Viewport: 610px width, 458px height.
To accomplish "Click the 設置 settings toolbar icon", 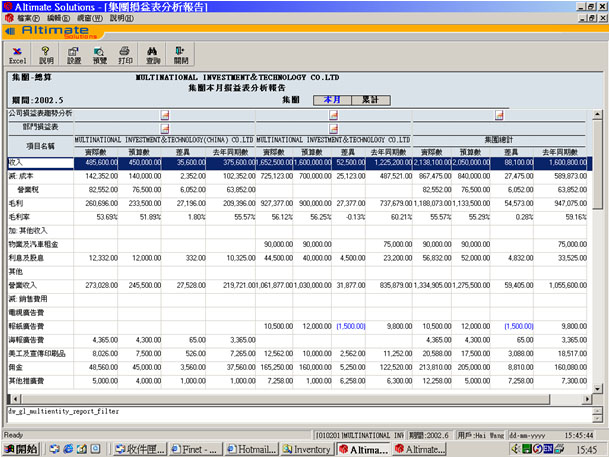I will click(73, 55).
